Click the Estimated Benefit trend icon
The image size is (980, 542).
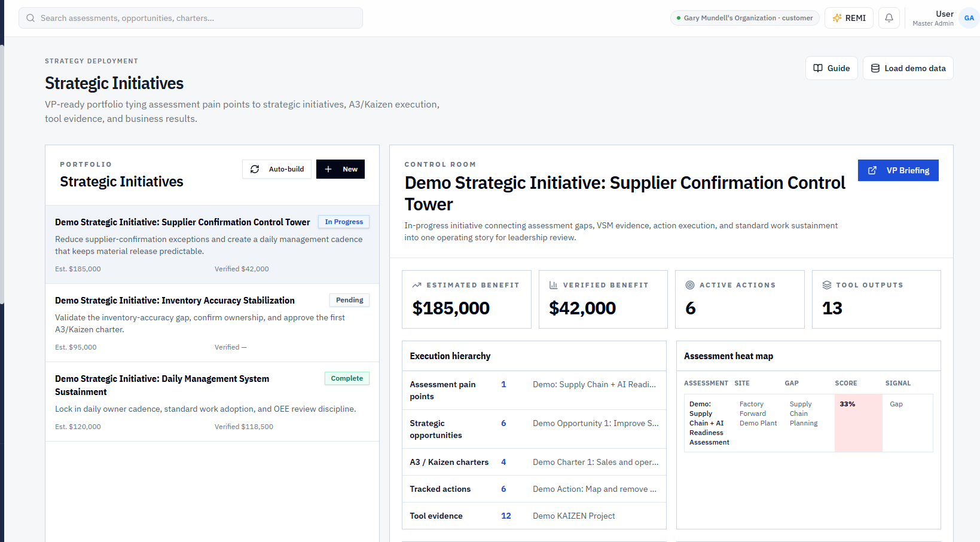417,285
